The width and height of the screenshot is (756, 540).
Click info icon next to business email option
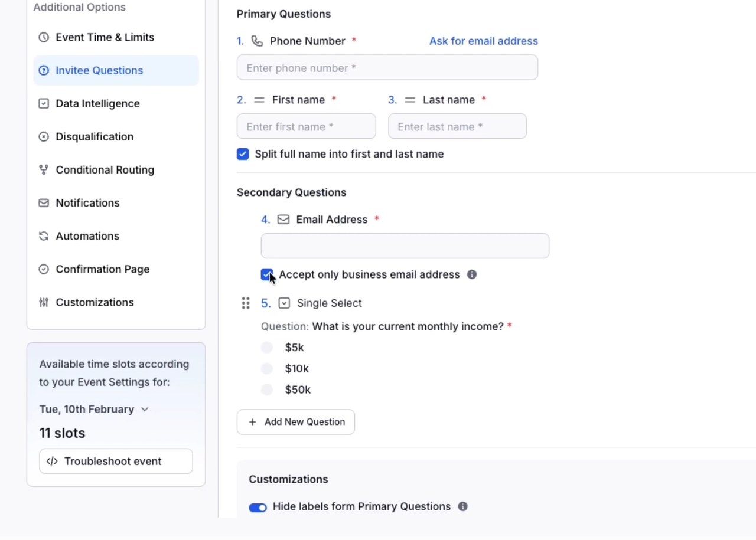coord(472,274)
